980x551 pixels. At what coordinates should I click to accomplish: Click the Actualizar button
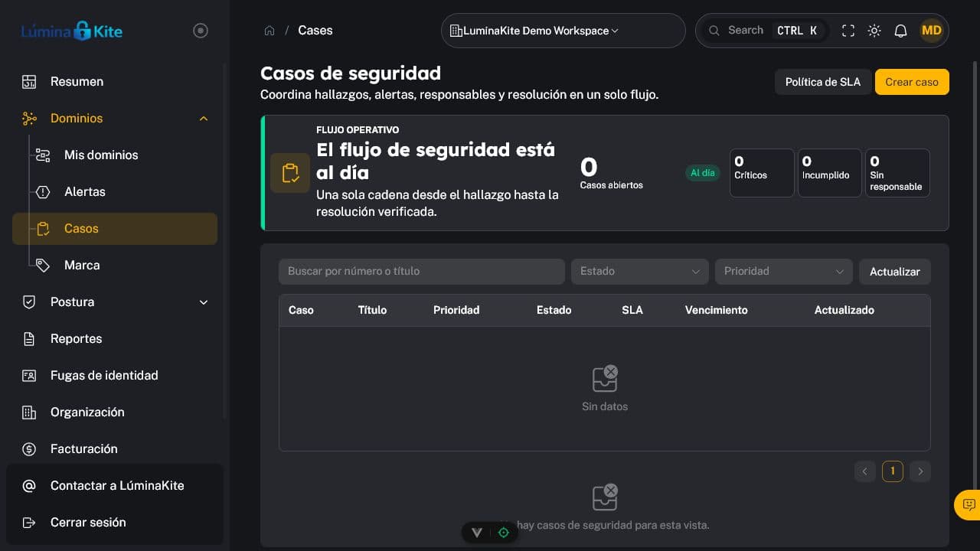pos(895,272)
